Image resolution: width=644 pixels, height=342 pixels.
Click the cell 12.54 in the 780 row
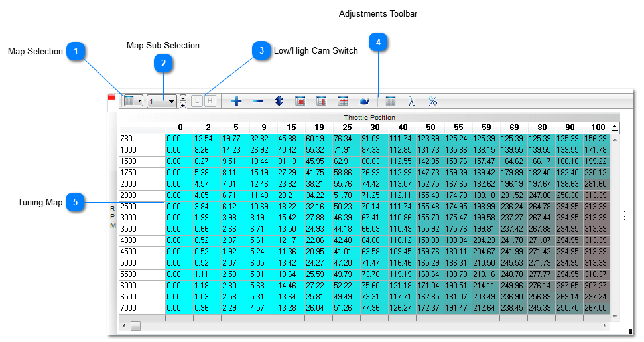point(208,139)
